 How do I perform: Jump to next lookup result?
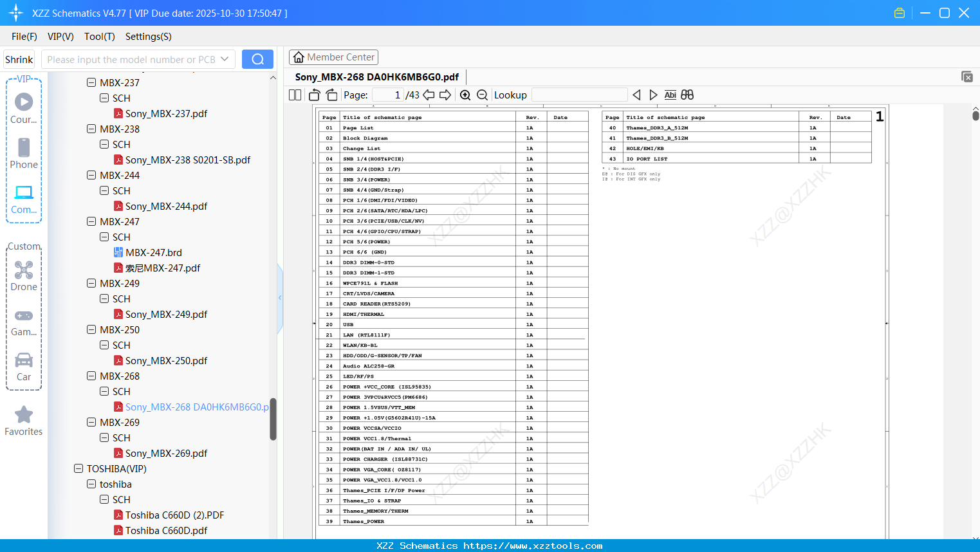coord(653,95)
